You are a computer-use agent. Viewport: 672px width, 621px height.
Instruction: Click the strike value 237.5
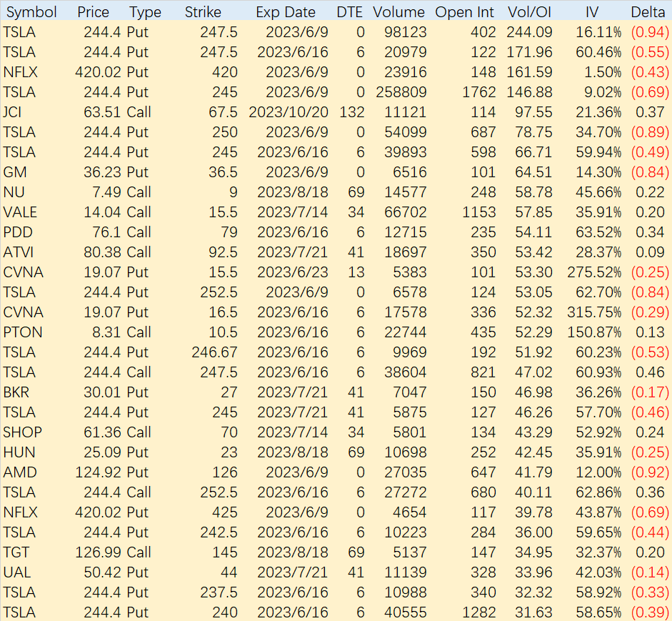(x=219, y=592)
